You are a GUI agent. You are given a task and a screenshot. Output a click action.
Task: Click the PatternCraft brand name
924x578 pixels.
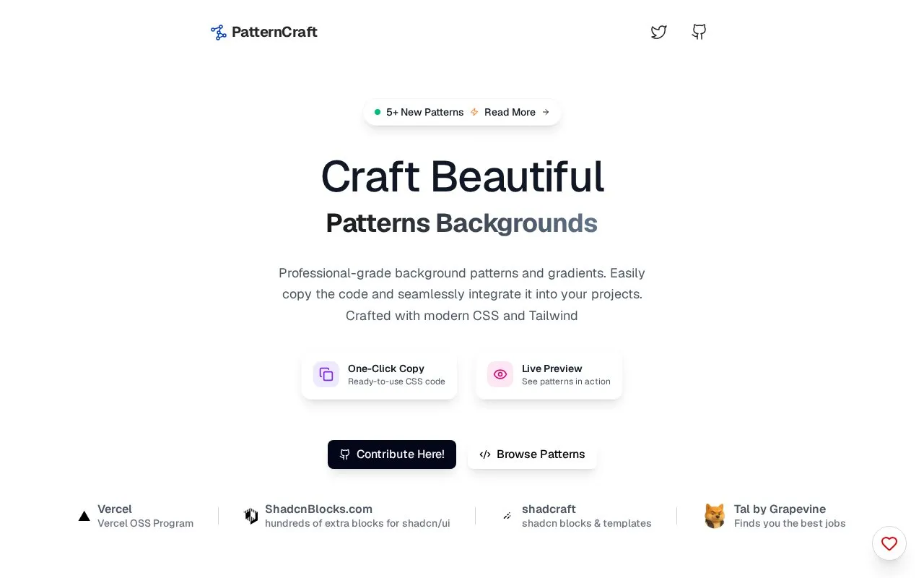[274, 32]
